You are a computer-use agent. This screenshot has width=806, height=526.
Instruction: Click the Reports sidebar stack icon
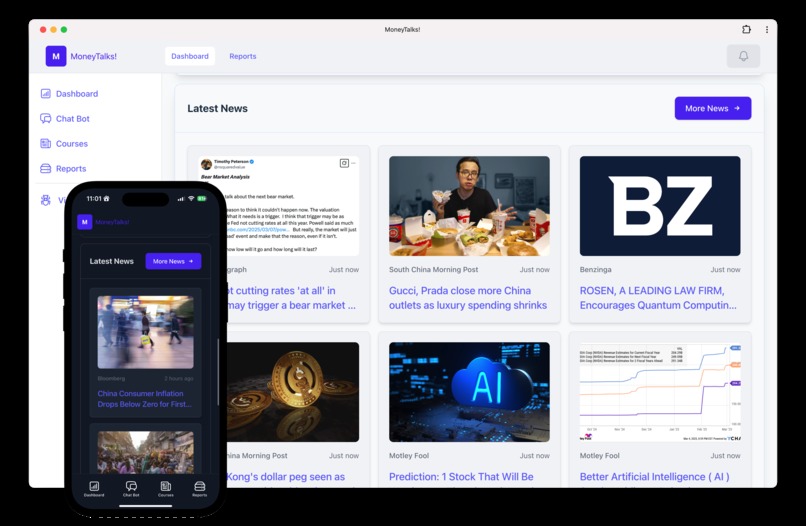pos(46,169)
